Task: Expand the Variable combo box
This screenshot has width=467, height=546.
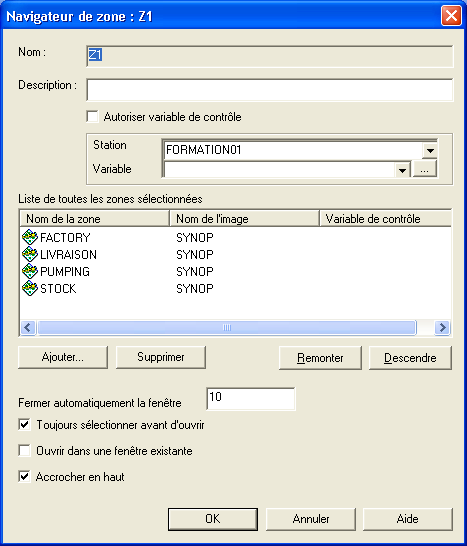Action: pyautogui.click(x=403, y=170)
